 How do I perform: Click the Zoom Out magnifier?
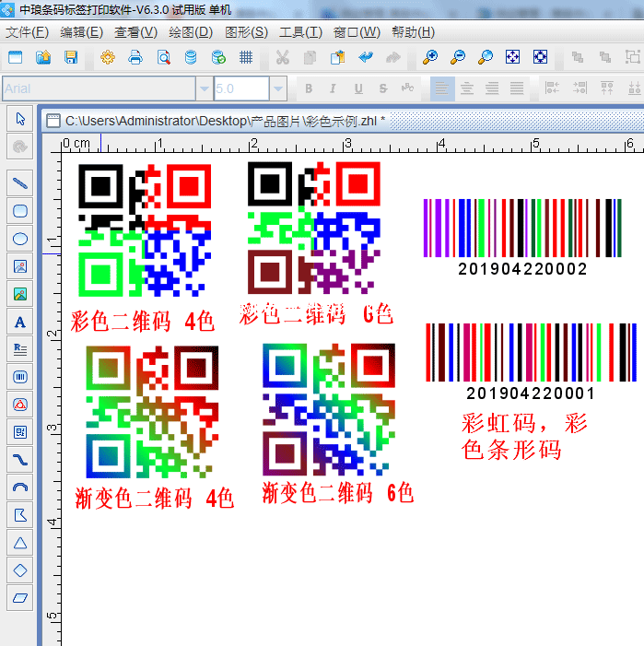pos(458,57)
